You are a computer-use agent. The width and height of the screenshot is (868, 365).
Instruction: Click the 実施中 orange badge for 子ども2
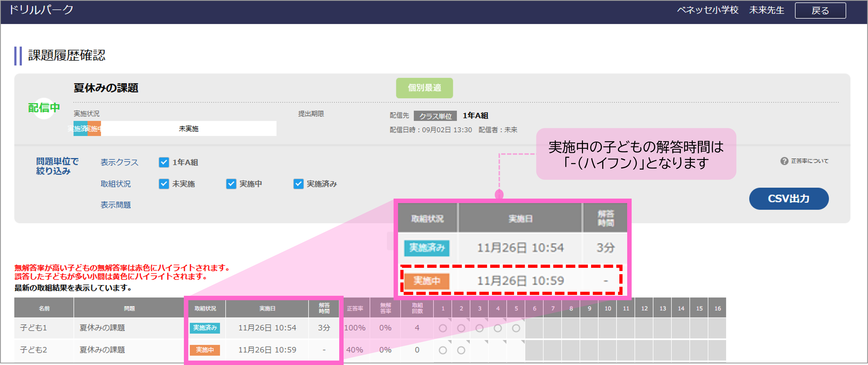[x=205, y=350]
